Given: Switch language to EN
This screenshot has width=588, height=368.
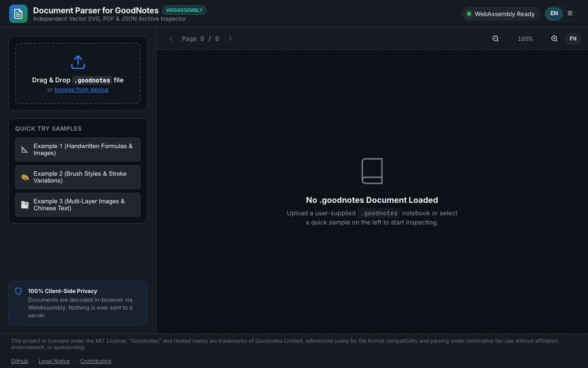Looking at the screenshot, I should [554, 13].
